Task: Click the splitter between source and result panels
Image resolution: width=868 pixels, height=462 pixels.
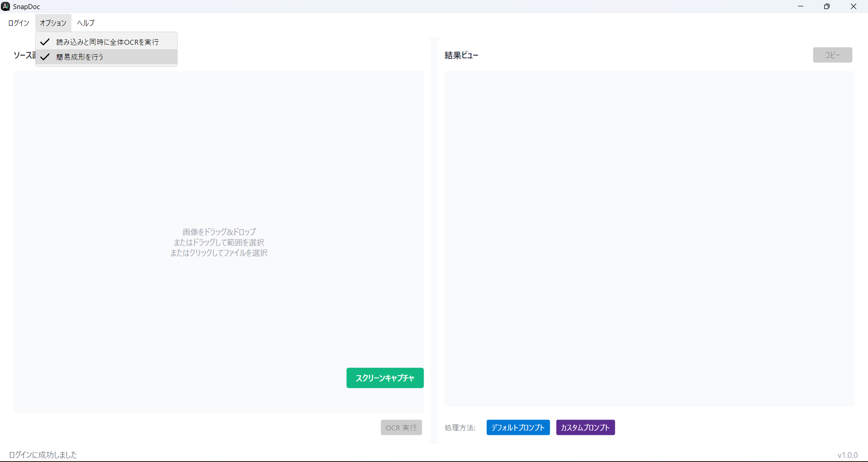Action: click(434, 240)
